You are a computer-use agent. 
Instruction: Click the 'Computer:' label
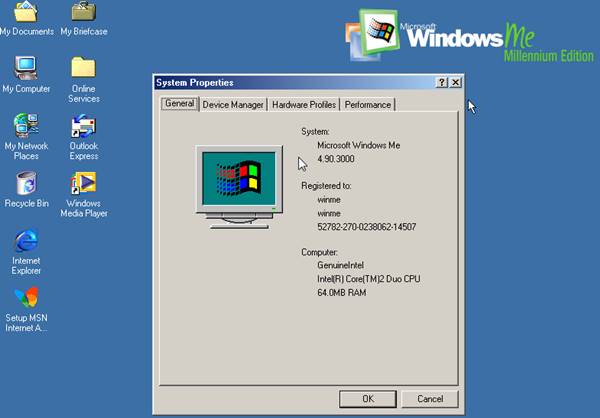(319, 252)
